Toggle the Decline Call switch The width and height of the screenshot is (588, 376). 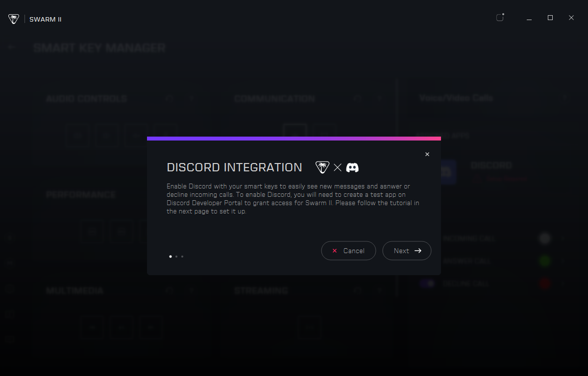(x=426, y=283)
